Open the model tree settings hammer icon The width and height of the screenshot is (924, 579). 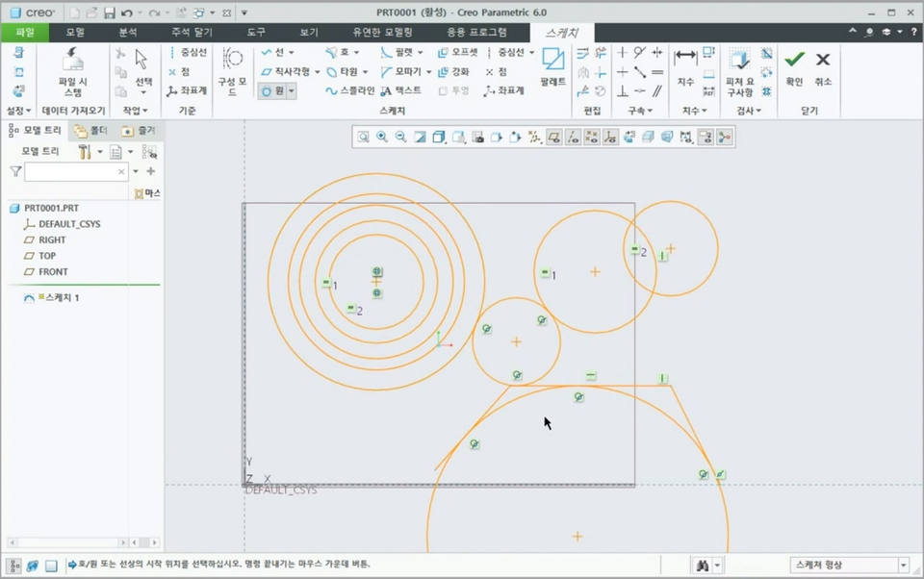85,152
